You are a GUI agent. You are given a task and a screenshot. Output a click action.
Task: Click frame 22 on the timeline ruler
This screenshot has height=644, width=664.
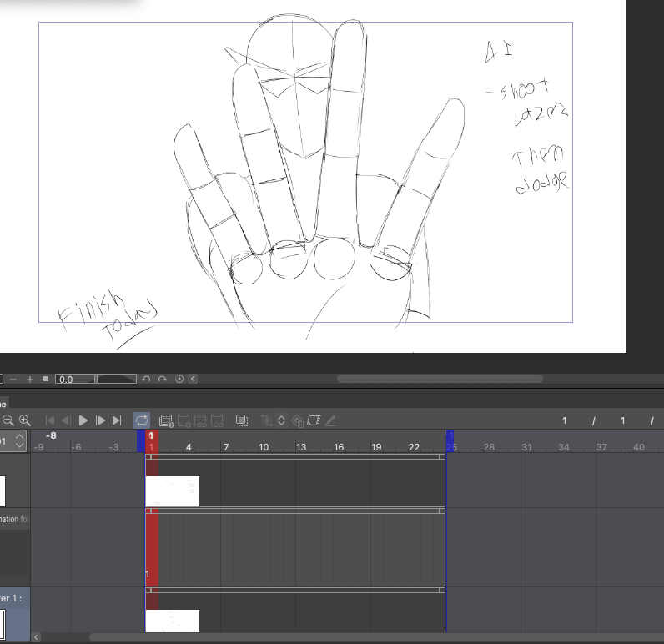414,447
